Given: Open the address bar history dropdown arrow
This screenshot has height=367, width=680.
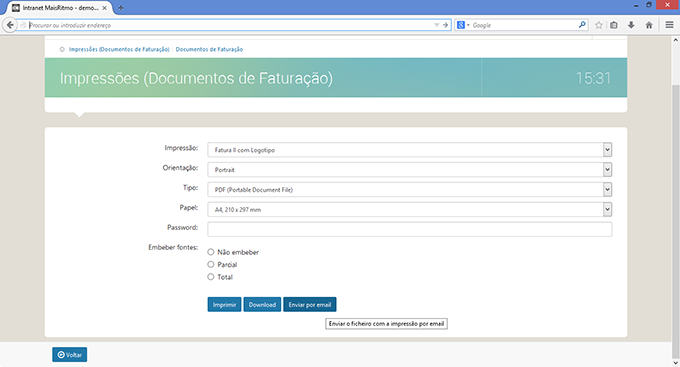Looking at the screenshot, I should (437, 25).
